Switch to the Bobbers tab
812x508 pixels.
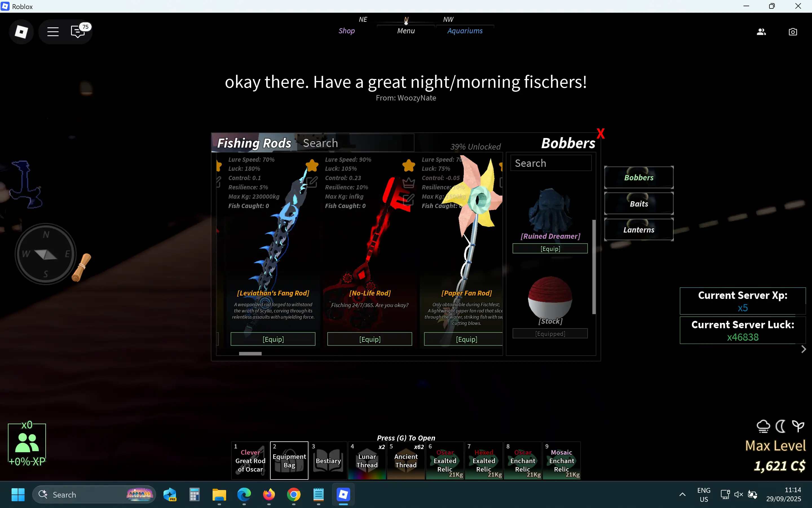tap(639, 178)
